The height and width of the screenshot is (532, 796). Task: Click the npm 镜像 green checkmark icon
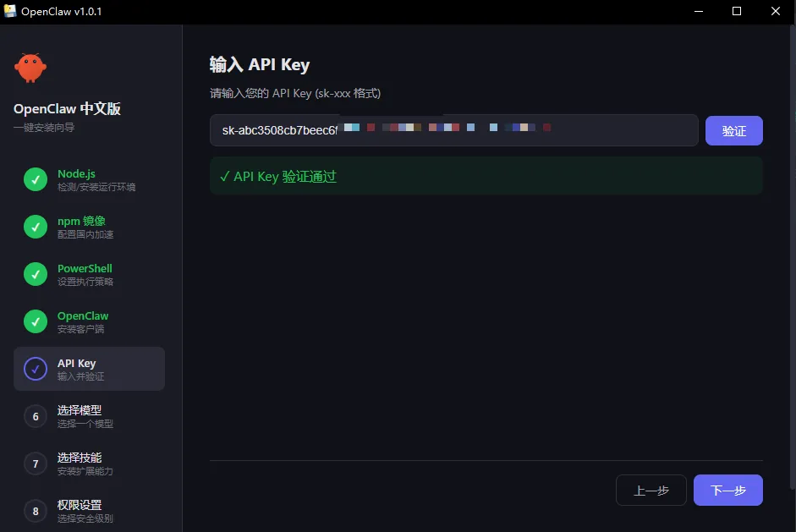(36, 227)
